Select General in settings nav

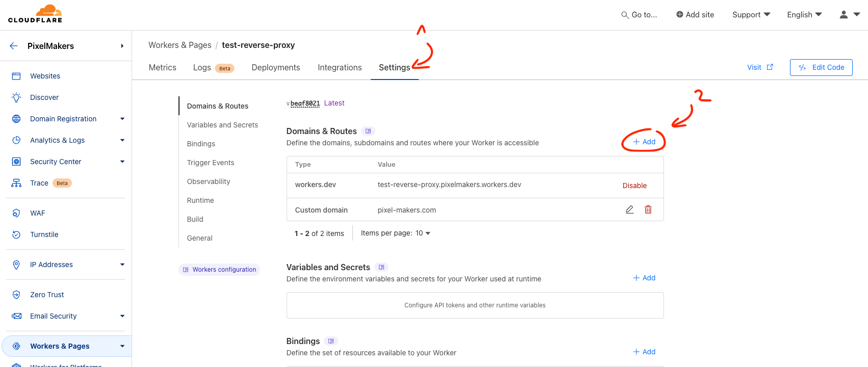pyautogui.click(x=199, y=238)
